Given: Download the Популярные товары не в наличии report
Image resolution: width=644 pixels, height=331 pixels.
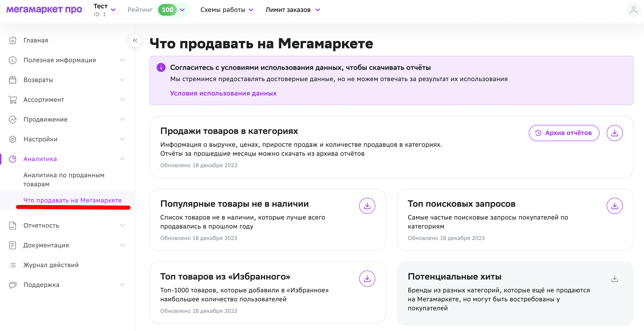Looking at the screenshot, I should pos(367,206).
